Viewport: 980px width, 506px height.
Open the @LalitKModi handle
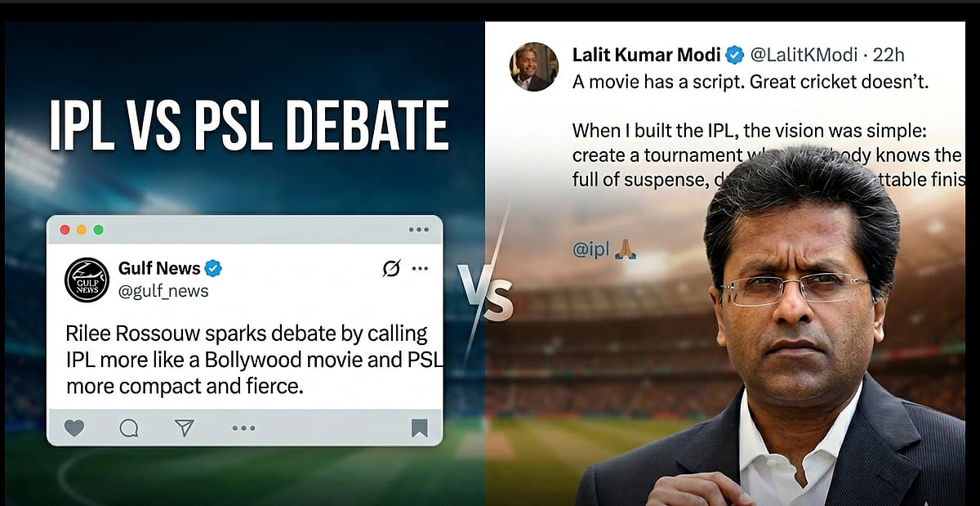(x=804, y=55)
